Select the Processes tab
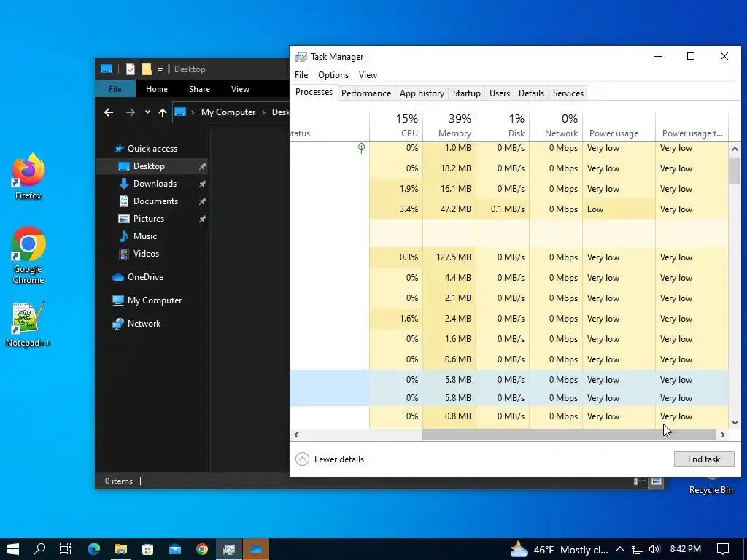747x560 pixels. (x=314, y=93)
